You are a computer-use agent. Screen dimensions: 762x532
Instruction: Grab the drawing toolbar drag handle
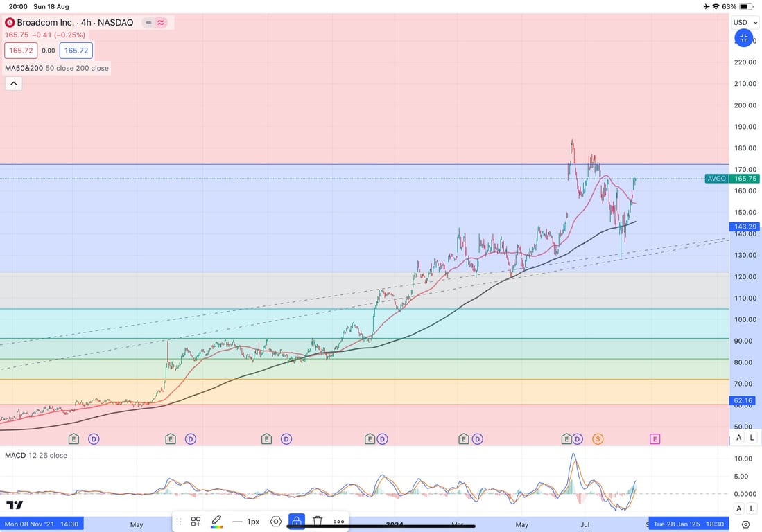(x=178, y=522)
